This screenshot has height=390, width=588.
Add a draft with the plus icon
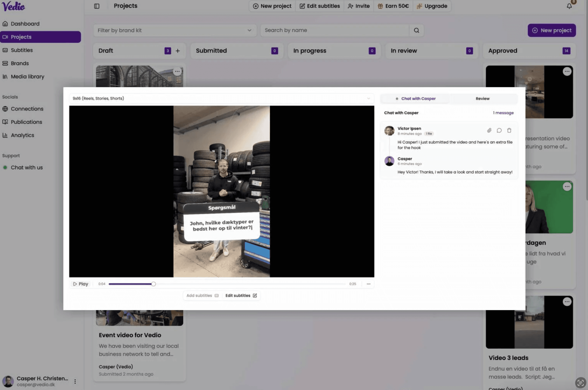177,51
